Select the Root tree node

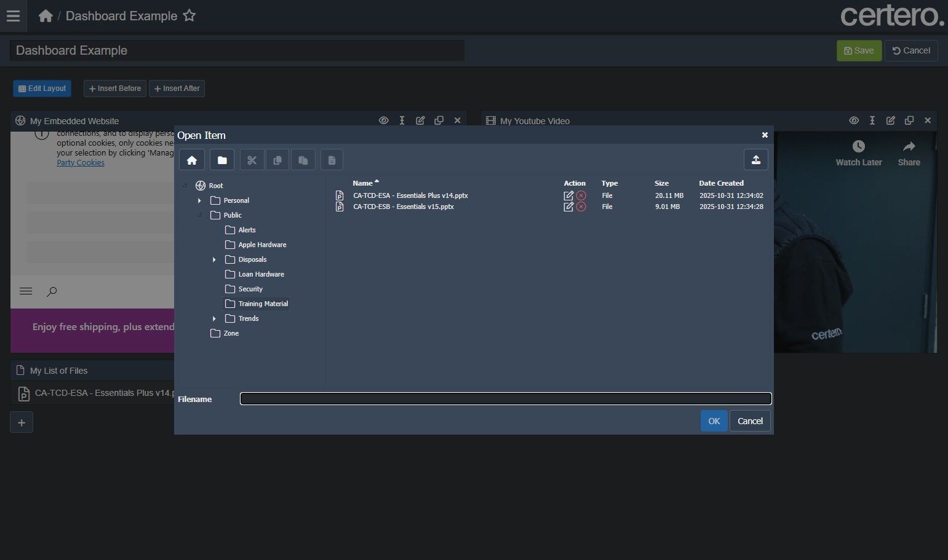click(x=216, y=186)
